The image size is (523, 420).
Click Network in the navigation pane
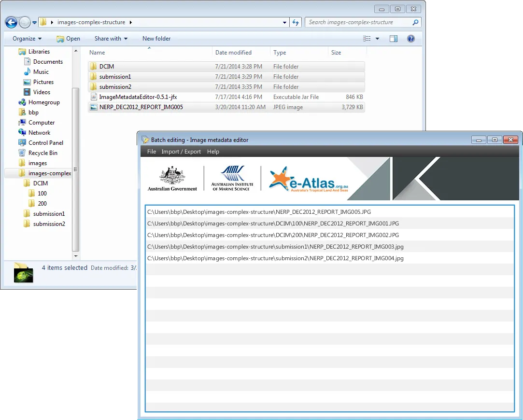35,133
